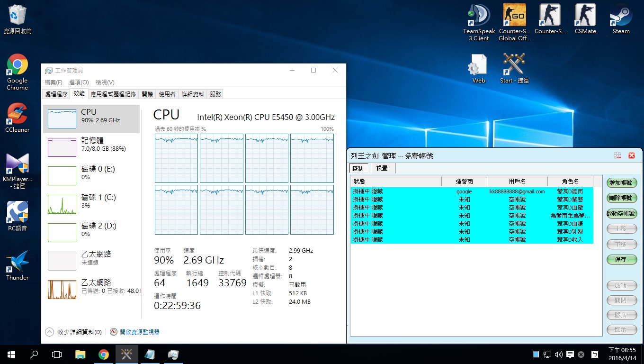This screenshot has height=364, width=644.
Task: Sort accounts by 狀態 column header
Action: (396, 182)
